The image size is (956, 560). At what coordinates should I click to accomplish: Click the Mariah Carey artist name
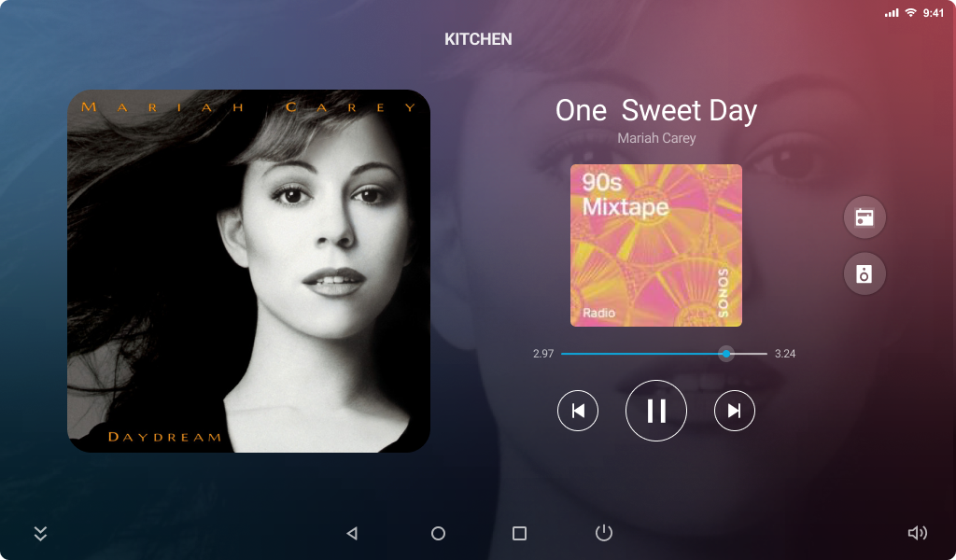coord(656,138)
